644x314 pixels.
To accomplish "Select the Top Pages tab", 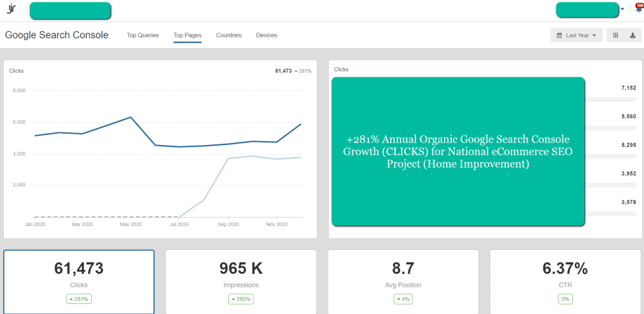I will point(187,35).
